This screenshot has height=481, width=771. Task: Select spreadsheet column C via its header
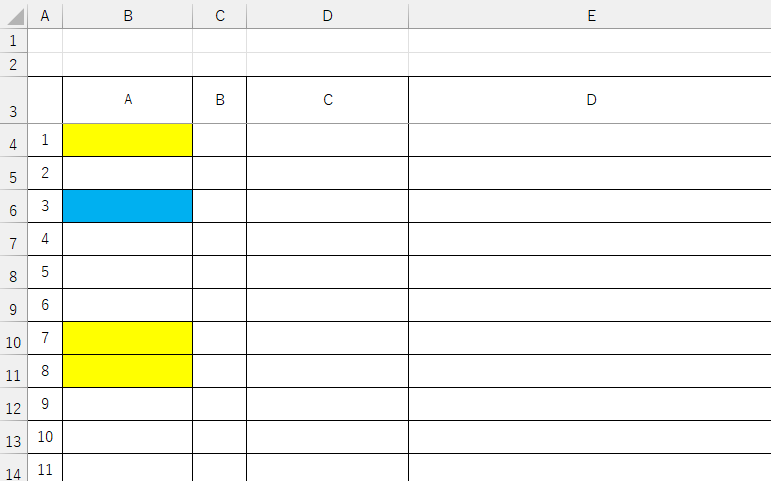[220, 15]
